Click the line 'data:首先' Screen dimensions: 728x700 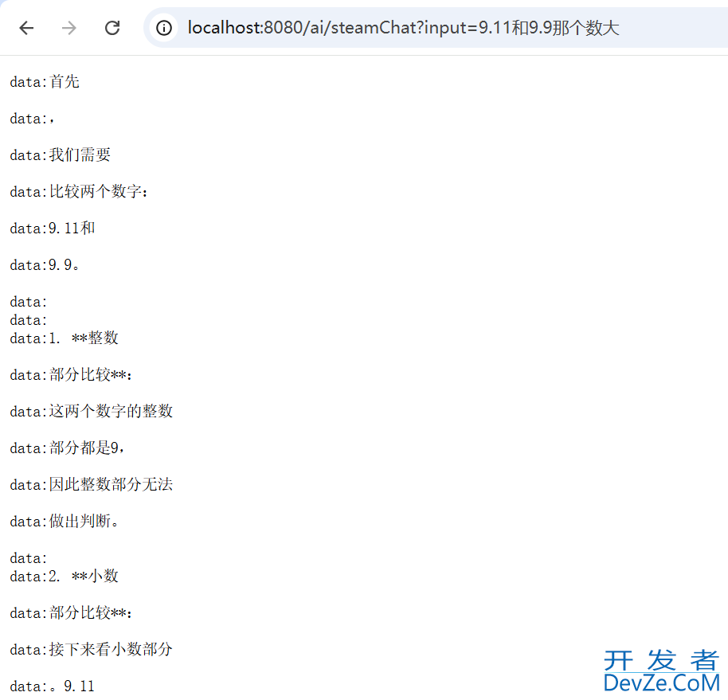pyautogui.click(x=45, y=82)
